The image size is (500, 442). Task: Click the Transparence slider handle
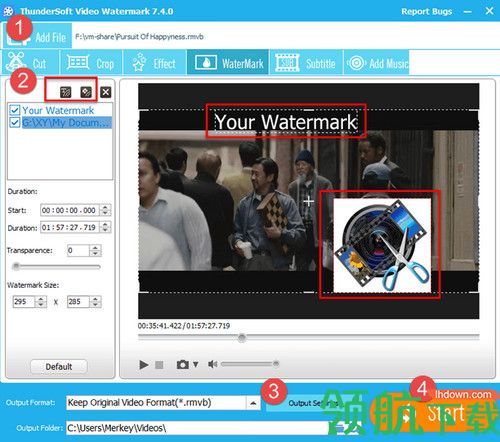pos(16,266)
